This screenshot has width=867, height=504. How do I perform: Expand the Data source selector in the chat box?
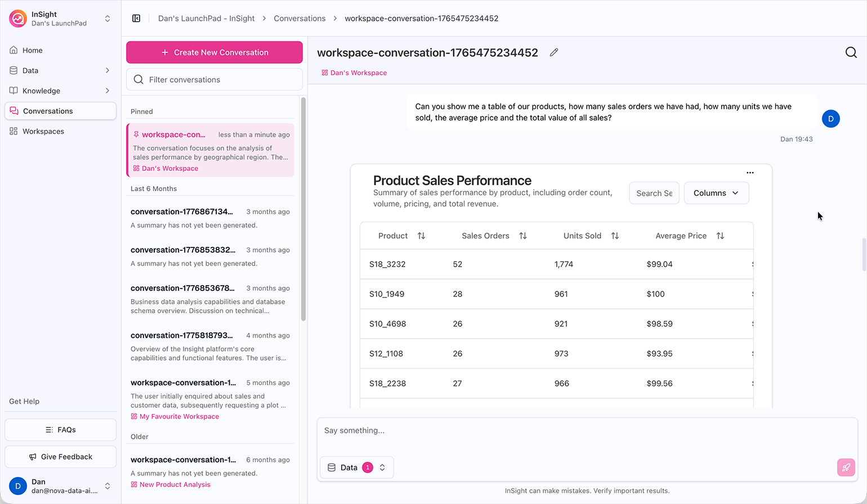[x=357, y=467]
